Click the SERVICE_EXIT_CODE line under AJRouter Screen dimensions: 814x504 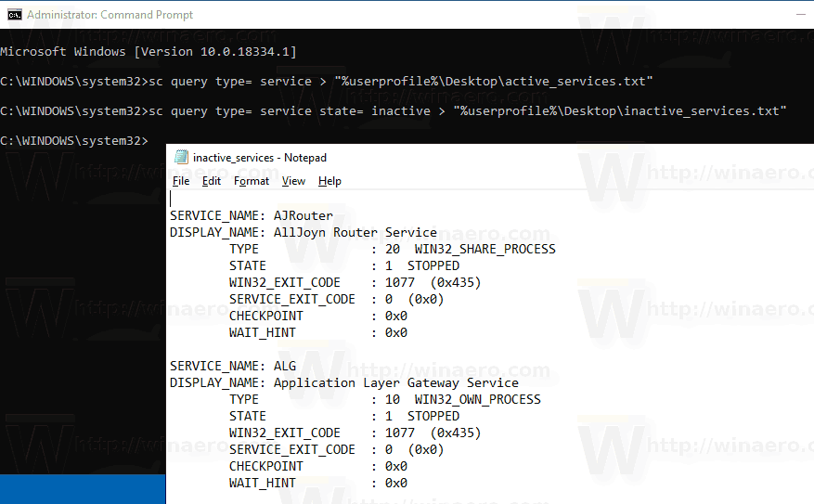tap(336, 299)
